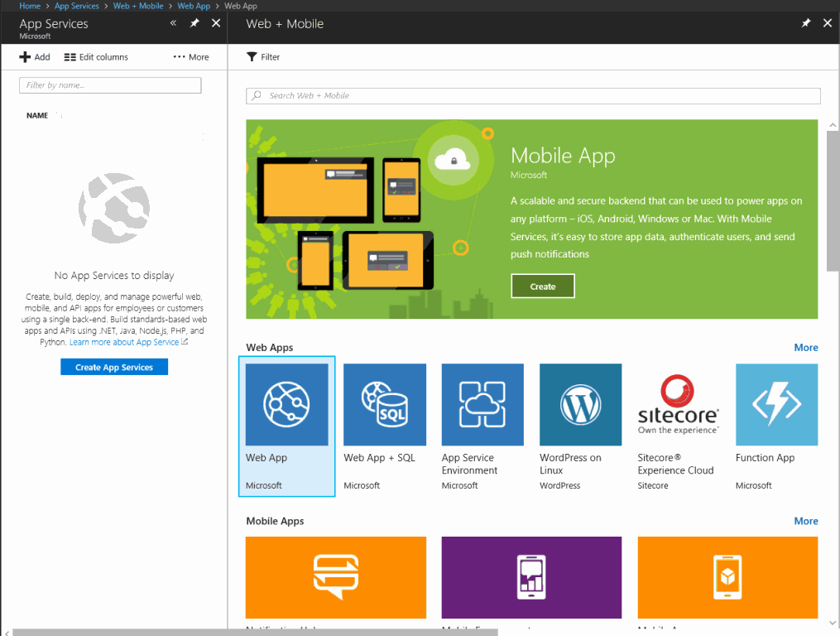Select the orange Notification Hub tile
This screenshot has height=636, width=840.
click(x=336, y=577)
